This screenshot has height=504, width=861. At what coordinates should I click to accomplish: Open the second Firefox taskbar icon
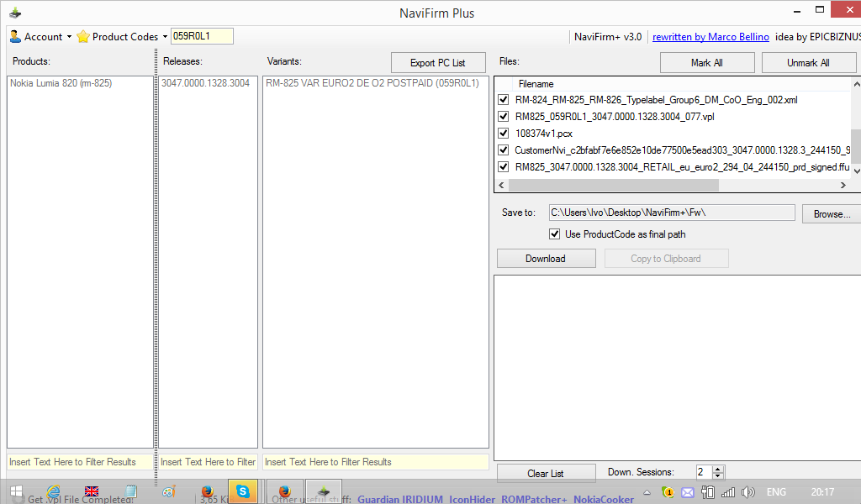[x=284, y=491]
